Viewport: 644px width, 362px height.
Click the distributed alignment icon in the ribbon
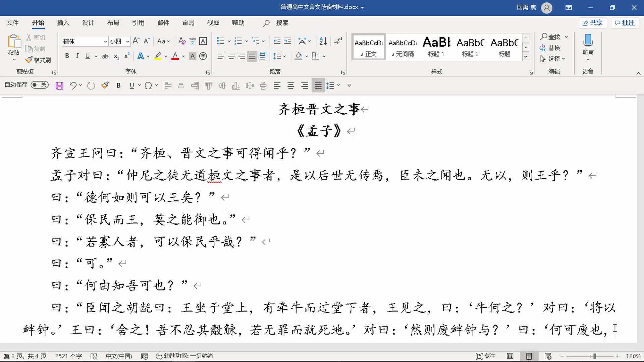click(263, 56)
